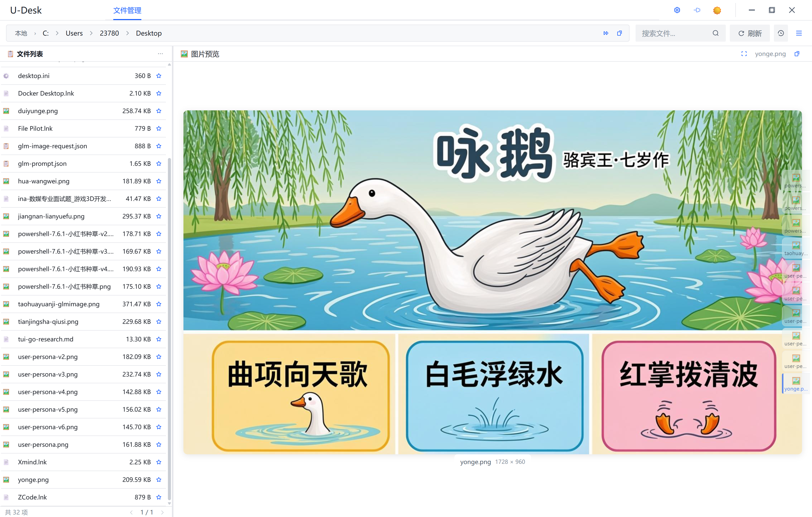Click the 图片预览 panel image icon
This screenshot has width=812, height=517.
pos(184,54)
